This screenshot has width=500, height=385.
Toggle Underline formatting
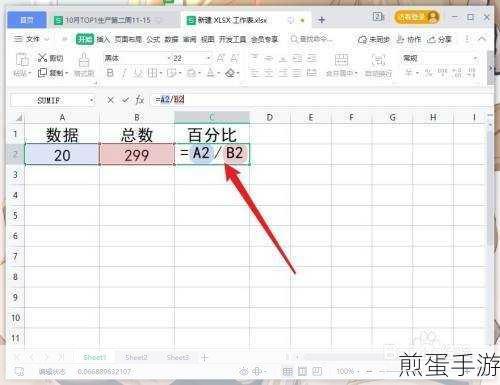click(x=138, y=73)
